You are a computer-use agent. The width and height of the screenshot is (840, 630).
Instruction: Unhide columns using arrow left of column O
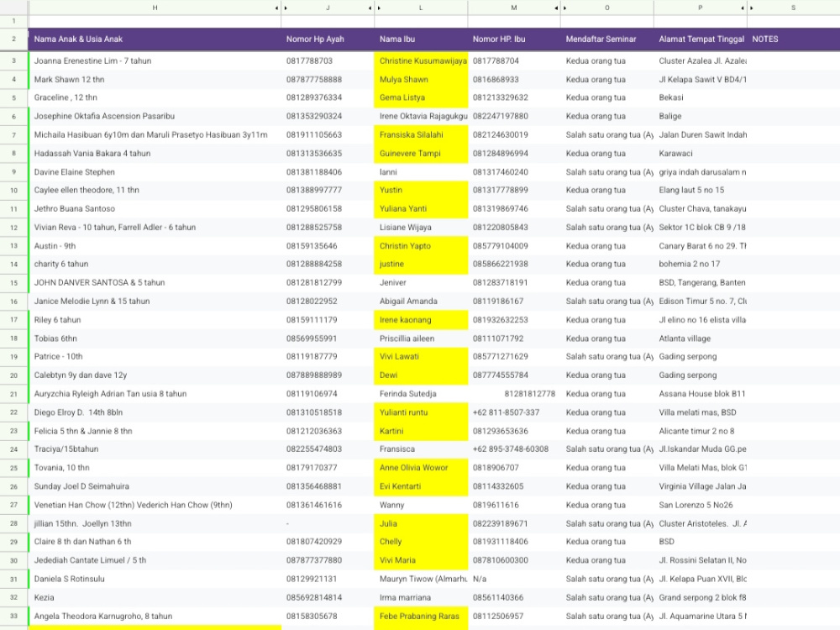coord(565,8)
